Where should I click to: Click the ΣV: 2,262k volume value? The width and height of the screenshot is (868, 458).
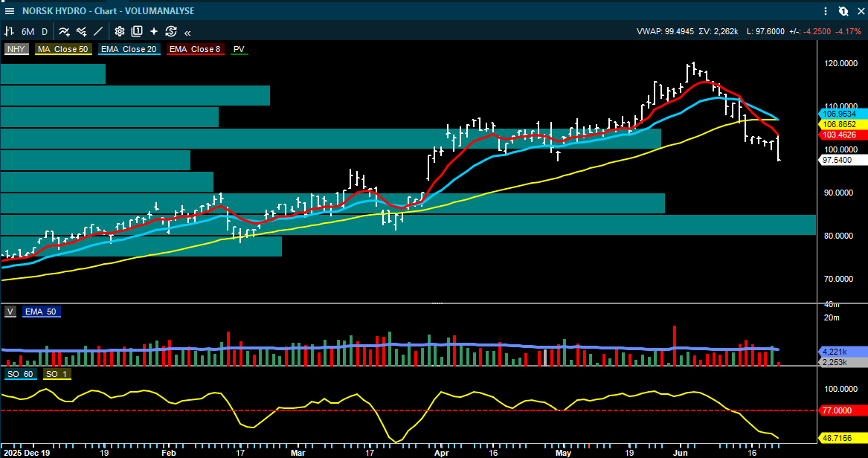(718, 31)
